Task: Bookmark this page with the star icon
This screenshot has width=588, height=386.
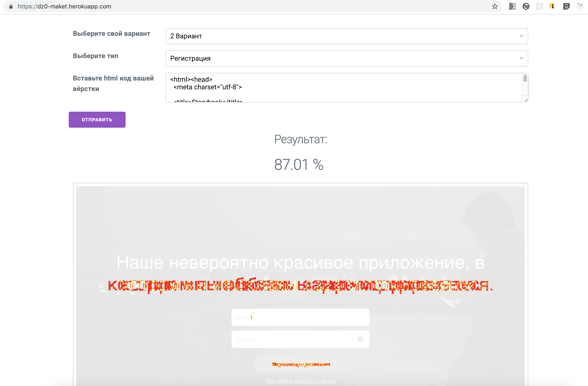Action: 495,6
